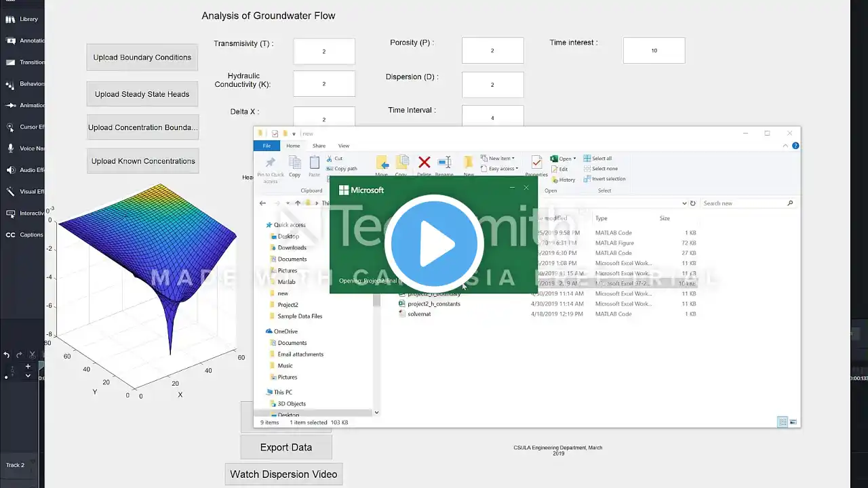The image size is (868, 488).
Task: Click Upload Steady State Heads button
Action: point(142,94)
